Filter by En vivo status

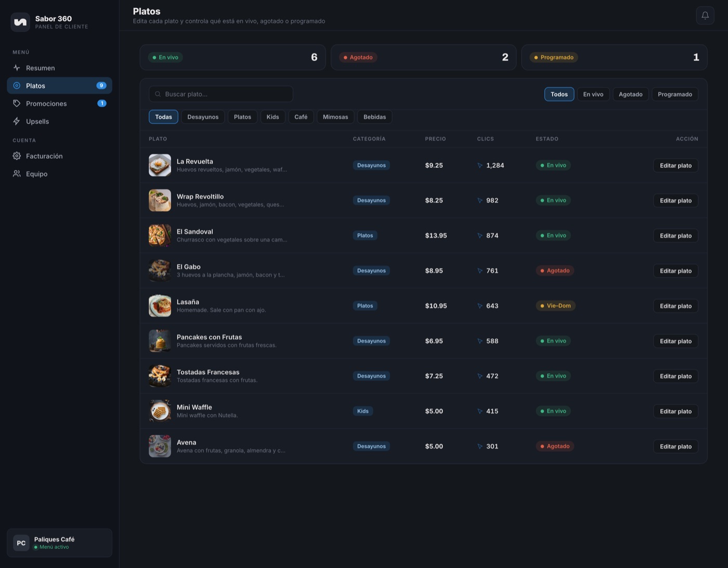[x=593, y=94]
